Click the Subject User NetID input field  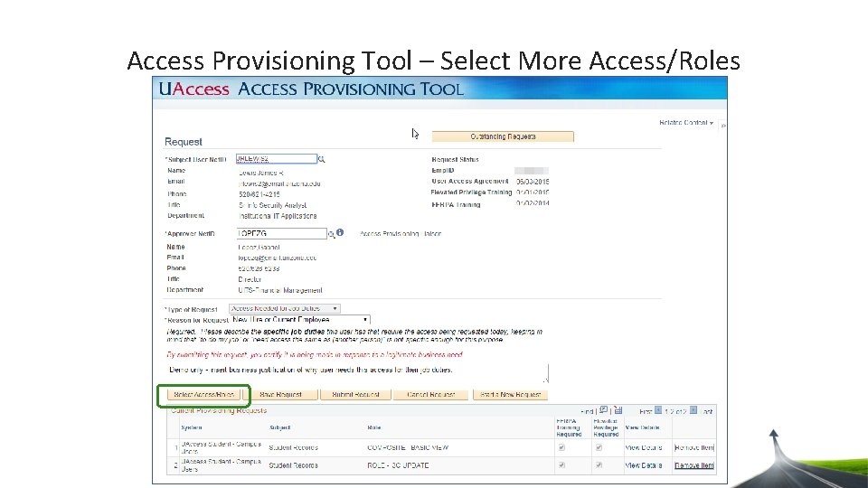[x=277, y=159]
